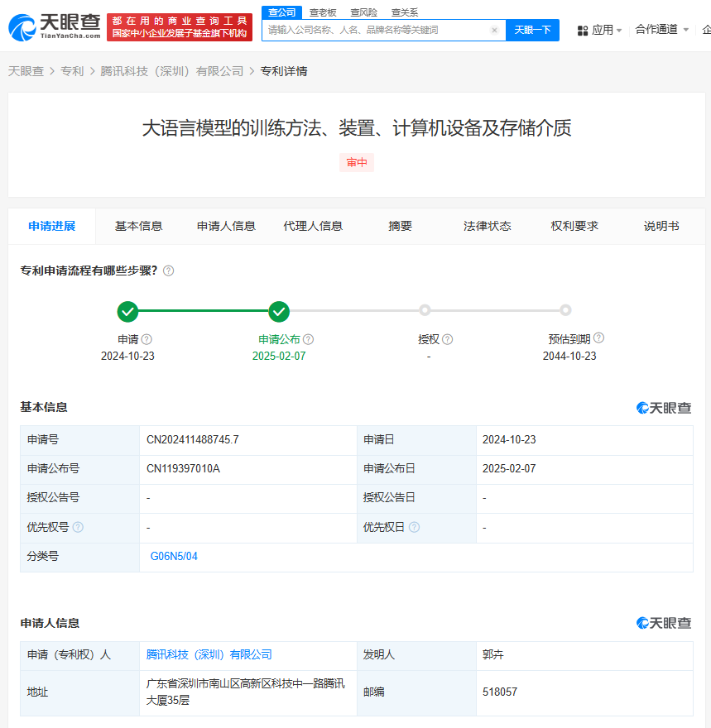Click the red banner 都在用的商业查询工具
The width and height of the screenshot is (711, 728).
tap(180, 27)
